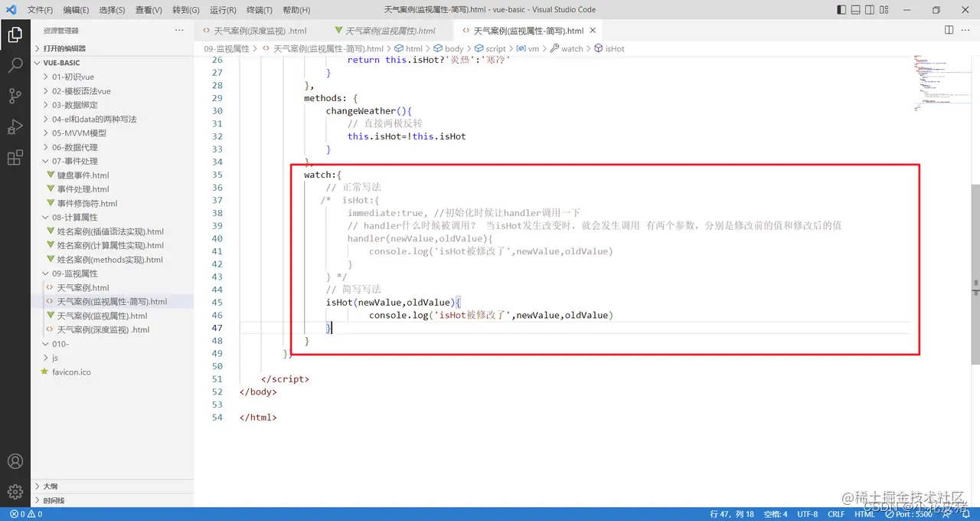
Task: Change line ending via CRLF item
Action: (x=835, y=514)
